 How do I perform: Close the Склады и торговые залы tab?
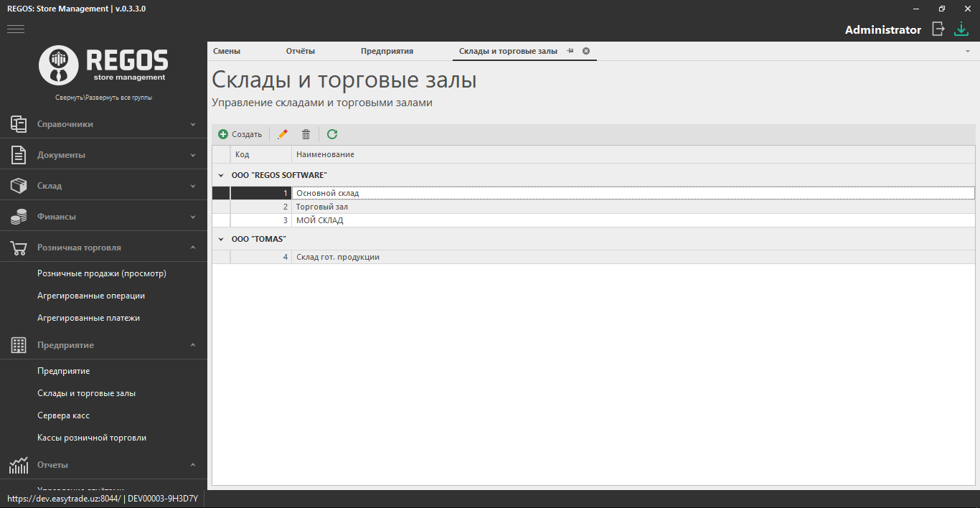pos(586,51)
